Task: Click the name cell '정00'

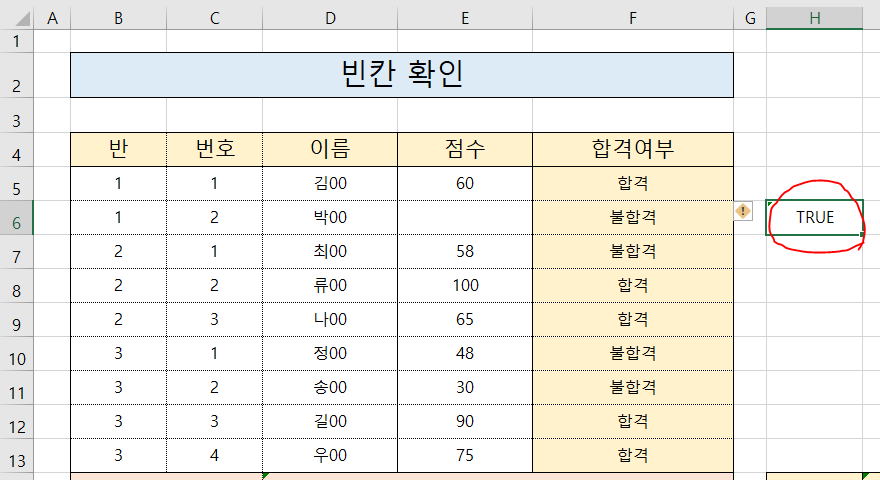Action: (330, 353)
